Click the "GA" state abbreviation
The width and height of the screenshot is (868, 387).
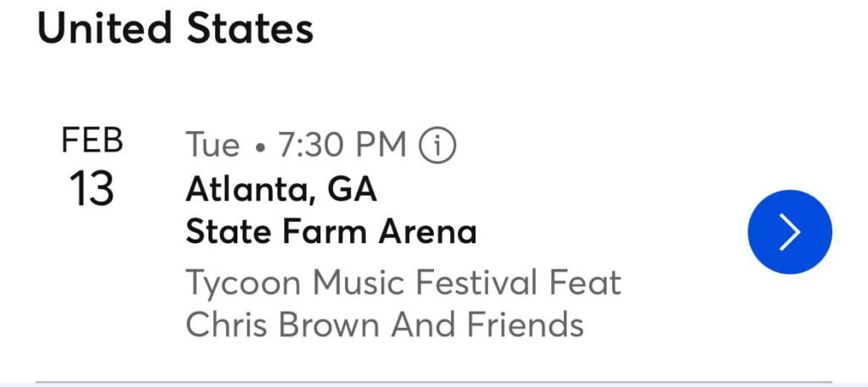pyautogui.click(x=352, y=190)
